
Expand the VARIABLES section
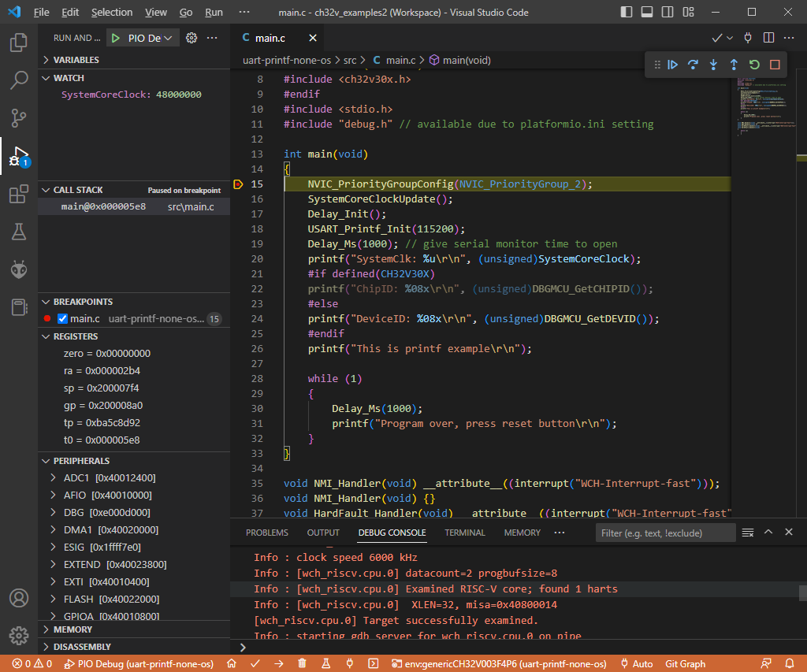click(x=76, y=60)
